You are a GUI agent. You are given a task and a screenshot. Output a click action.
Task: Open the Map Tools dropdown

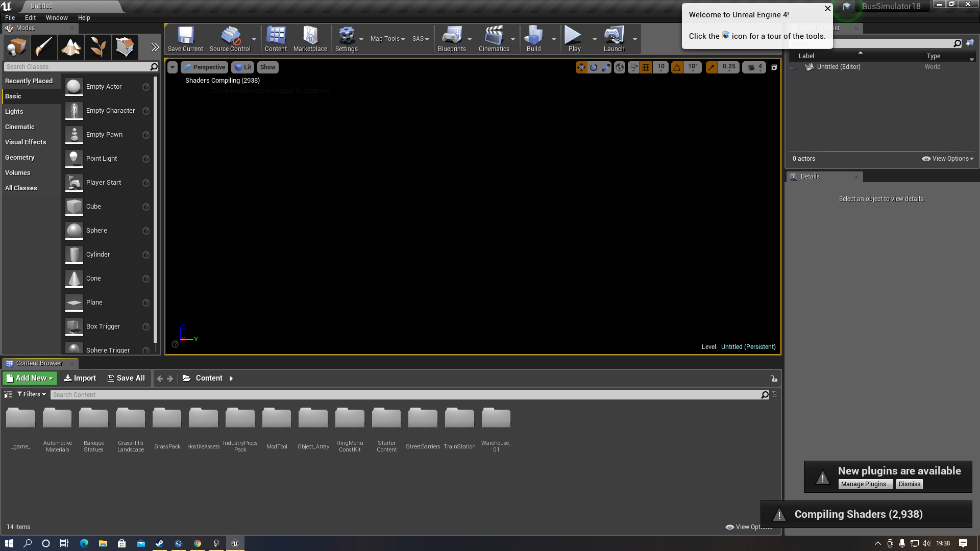pyautogui.click(x=387, y=39)
